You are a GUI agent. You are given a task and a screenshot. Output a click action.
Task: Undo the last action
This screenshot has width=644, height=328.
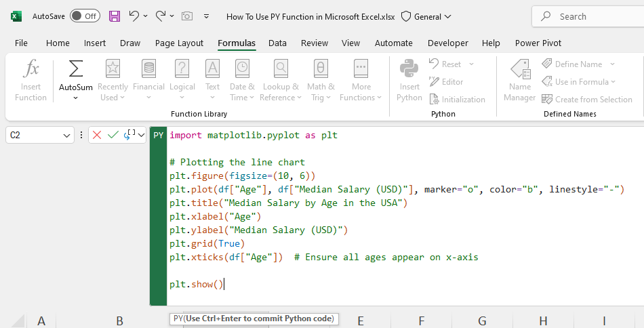[134, 16]
